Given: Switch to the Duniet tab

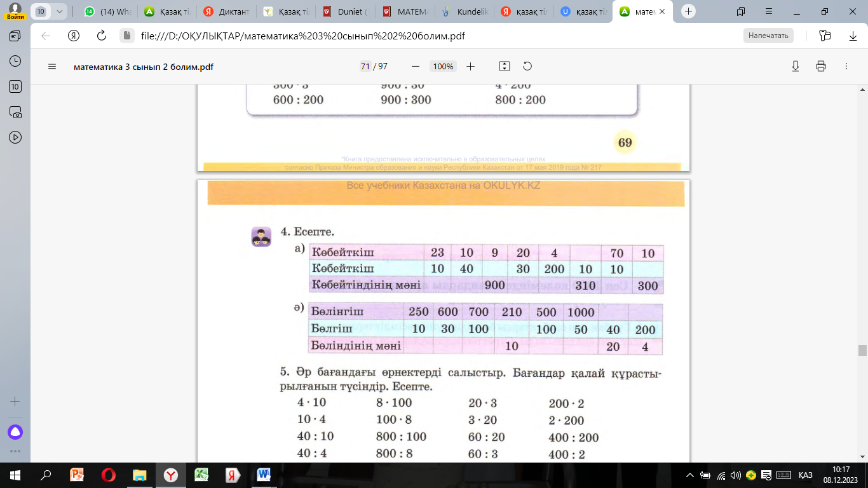Looking at the screenshot, I should pyautogui.click(x=346, y=11).
